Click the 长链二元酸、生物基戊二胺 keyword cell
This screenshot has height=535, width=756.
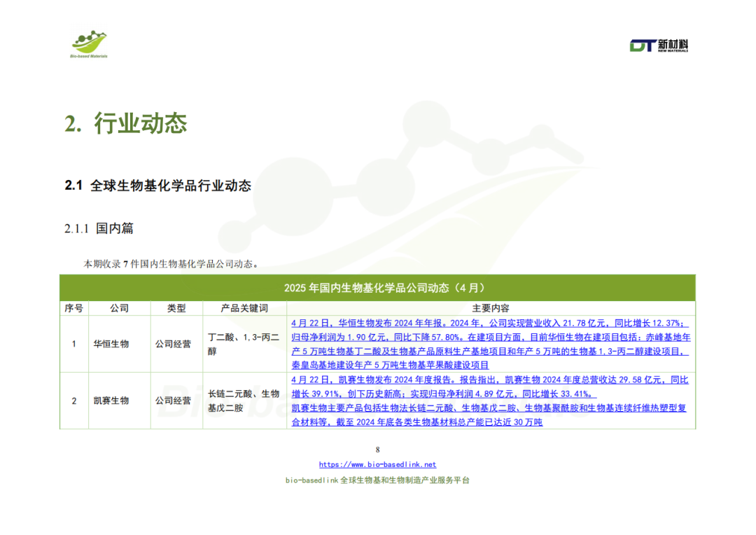pos(244,401)
